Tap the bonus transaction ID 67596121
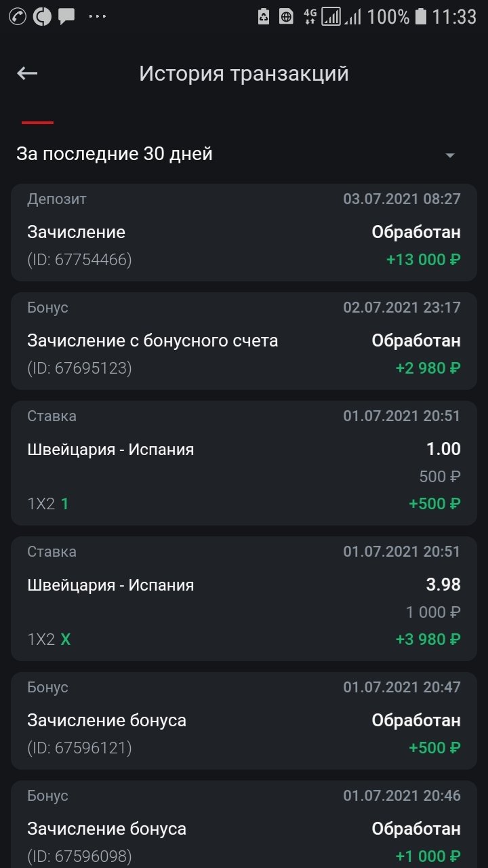Image resolution: width=488 pixels, height=868 pixels. pyautogui.click(x=79, y=748)
